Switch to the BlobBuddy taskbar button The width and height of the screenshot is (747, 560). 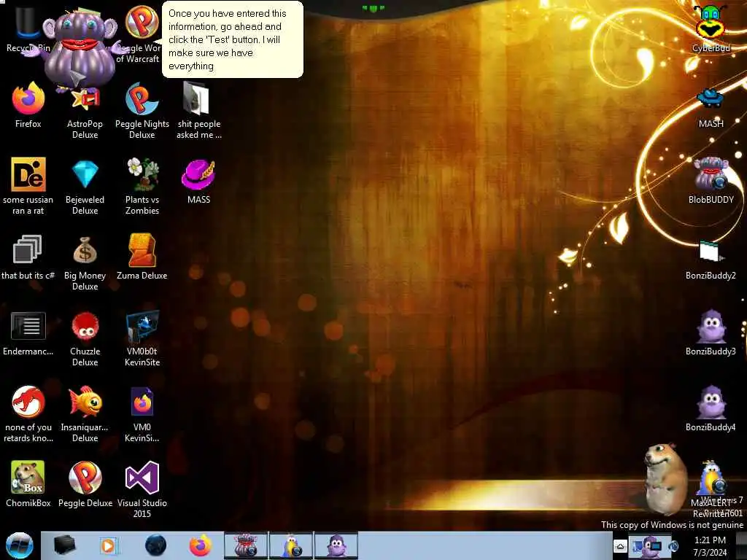246,545
